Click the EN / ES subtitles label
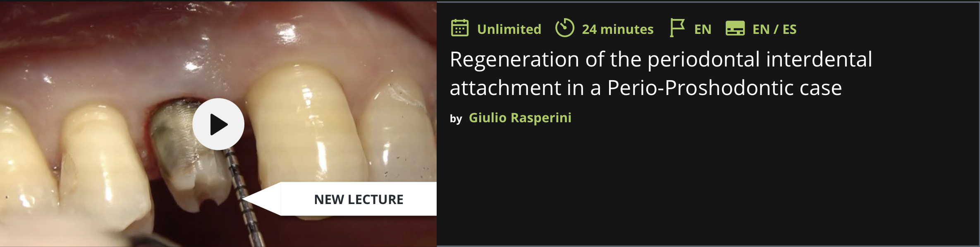The height and width of the screenshot is (247, 980). (774, 29)
